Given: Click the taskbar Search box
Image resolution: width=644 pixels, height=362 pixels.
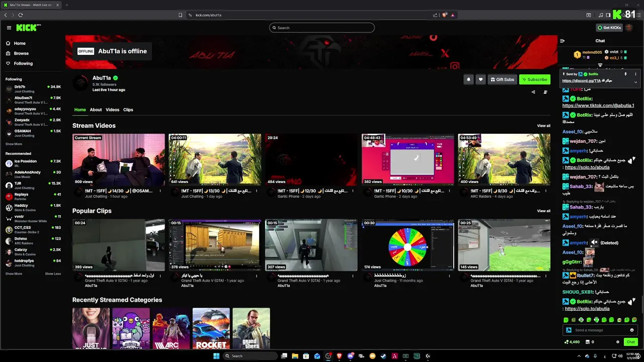Looking at the screenshot, I should point(251,356).
